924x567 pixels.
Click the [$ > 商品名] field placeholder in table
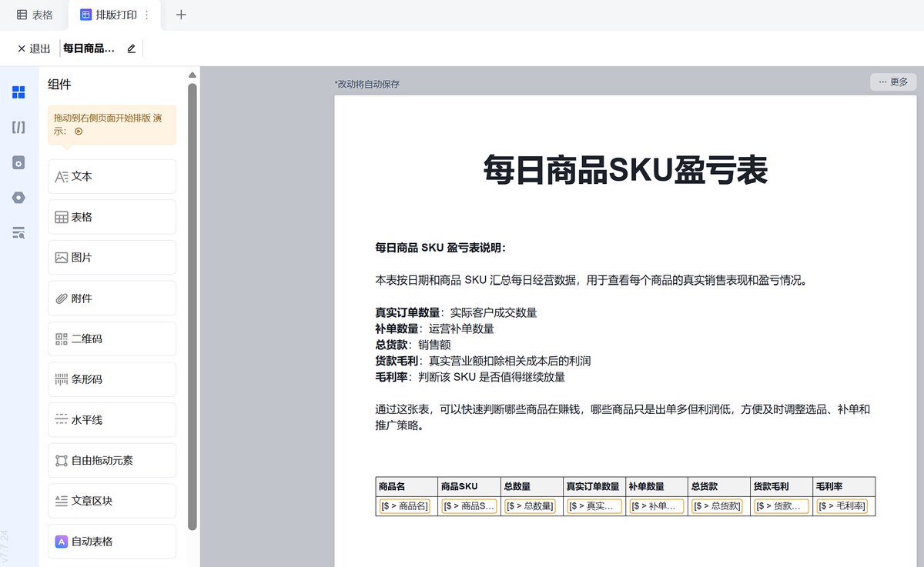tap(405, 506)
